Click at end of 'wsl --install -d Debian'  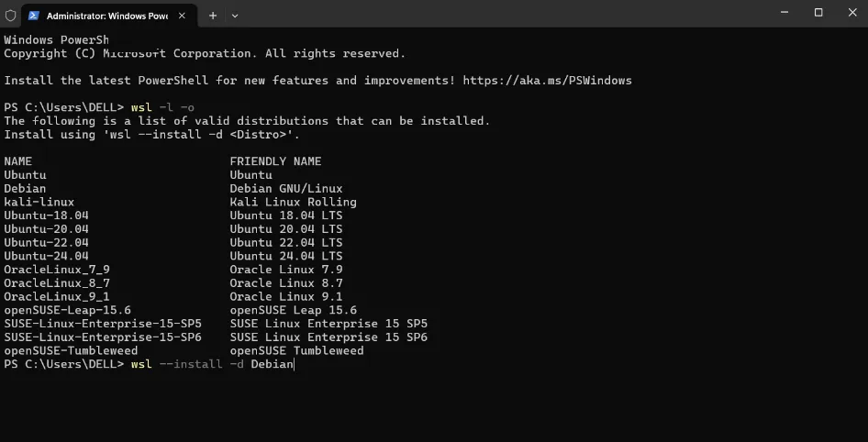point(294,364)
